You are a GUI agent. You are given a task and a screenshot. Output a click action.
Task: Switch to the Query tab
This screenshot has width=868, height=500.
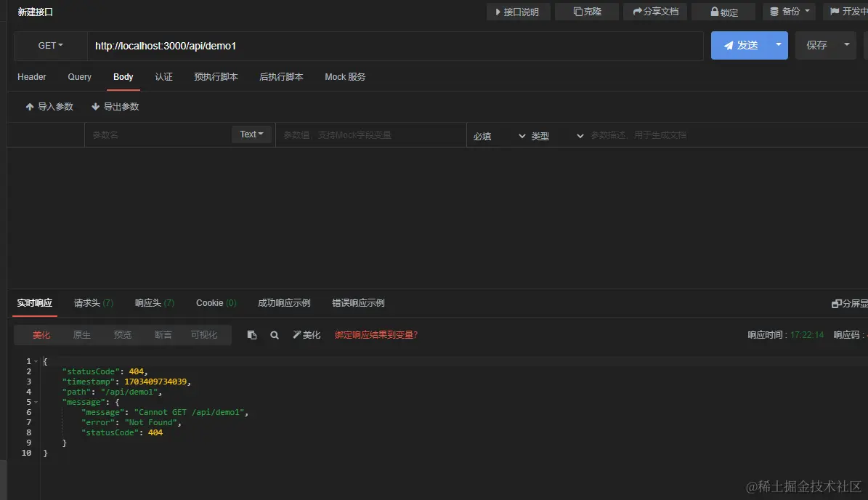point(79,77)
